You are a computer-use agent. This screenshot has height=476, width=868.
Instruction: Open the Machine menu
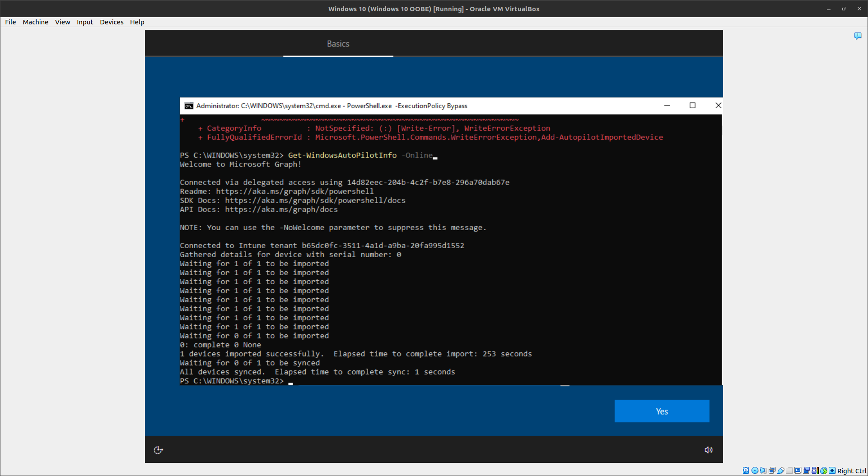(x=35, y=22)
